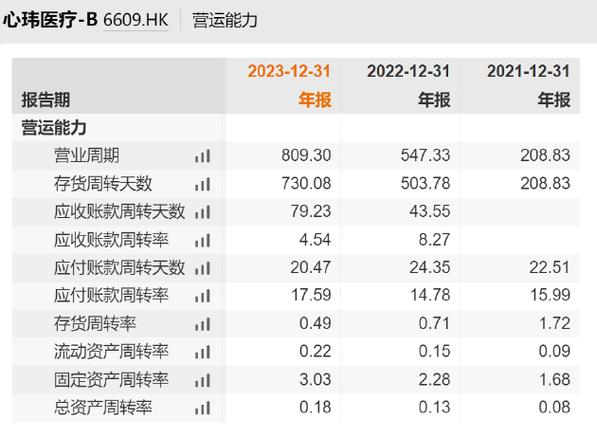Click the 营运能力 page title
Image resolution: width=597 pixels, height=437 pixels.
(225, 20)
